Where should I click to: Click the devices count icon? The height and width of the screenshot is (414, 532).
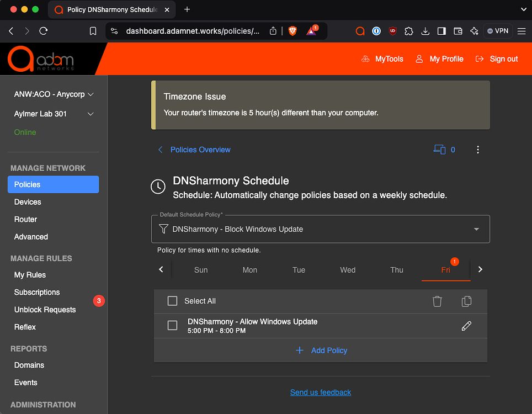[440, 150]
